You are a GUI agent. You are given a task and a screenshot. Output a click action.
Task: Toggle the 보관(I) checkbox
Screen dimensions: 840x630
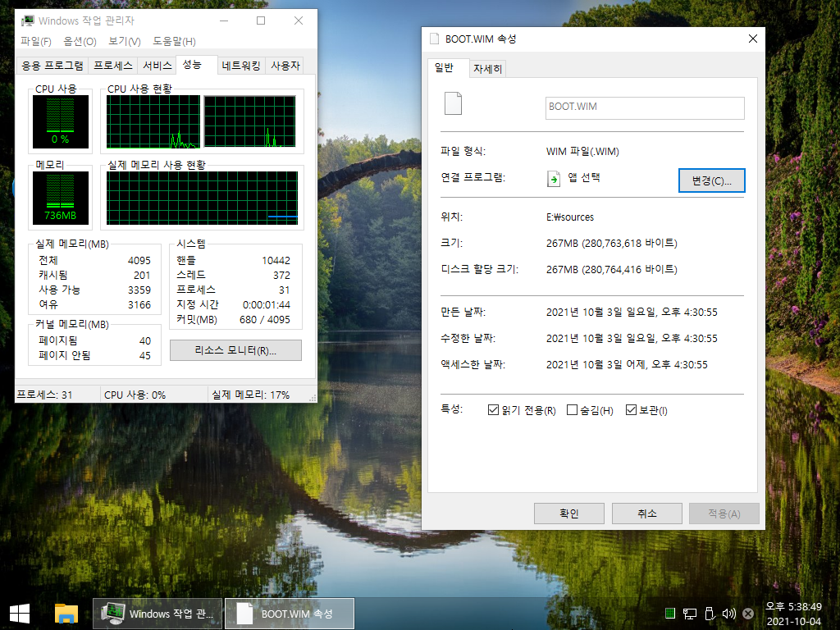click(631, 410)
